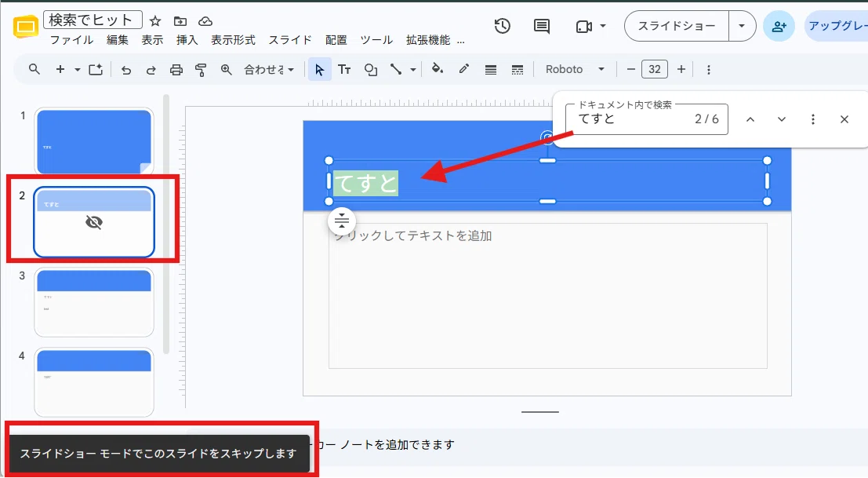Increase the font size
Viewport: 868px width, 478px height.
pos(681,69)
